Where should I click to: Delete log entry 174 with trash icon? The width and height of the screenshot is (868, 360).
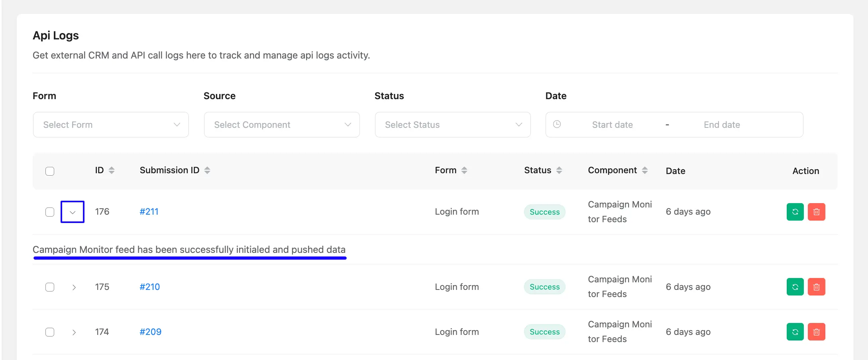pyautogui.click(x=816, y=331)
